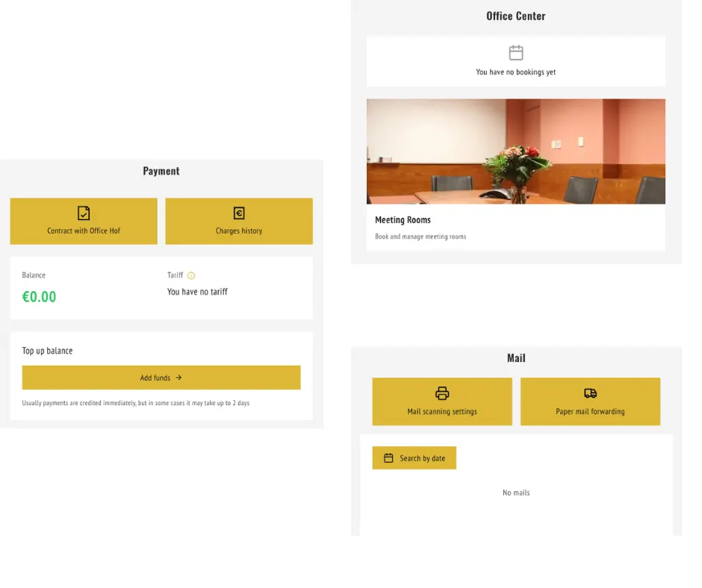
Task: Click the Meeting Rooms title
Action: click(403, 219)
